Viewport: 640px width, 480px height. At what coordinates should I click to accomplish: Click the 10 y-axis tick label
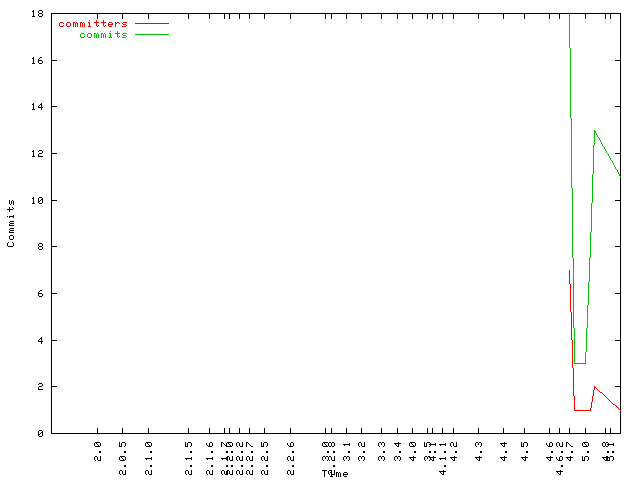[x=36, y=200]
